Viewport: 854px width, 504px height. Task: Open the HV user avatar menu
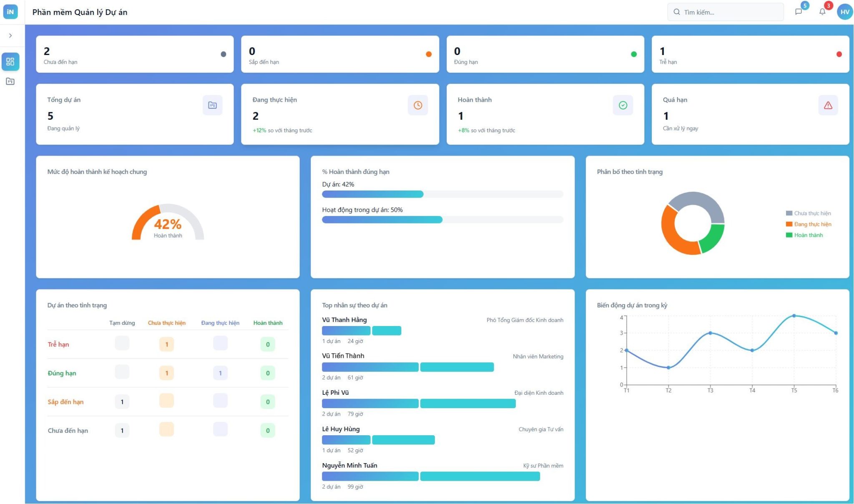point(844,12)
